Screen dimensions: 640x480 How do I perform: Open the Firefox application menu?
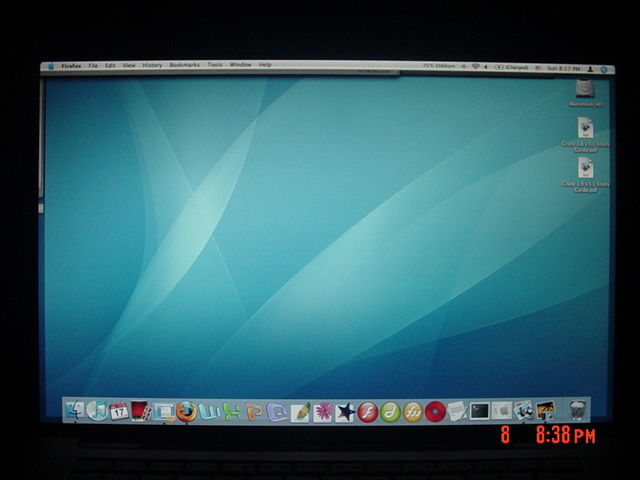(x=71, y=66)
